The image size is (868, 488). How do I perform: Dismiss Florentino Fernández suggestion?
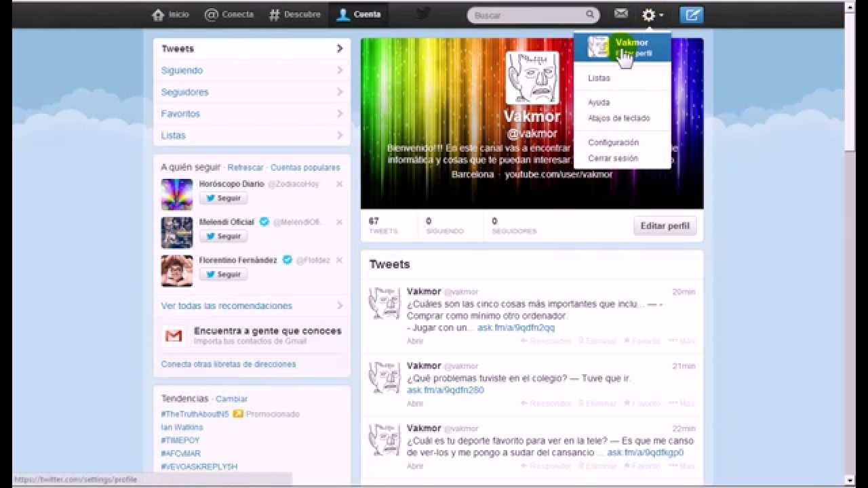click(339, 260)
